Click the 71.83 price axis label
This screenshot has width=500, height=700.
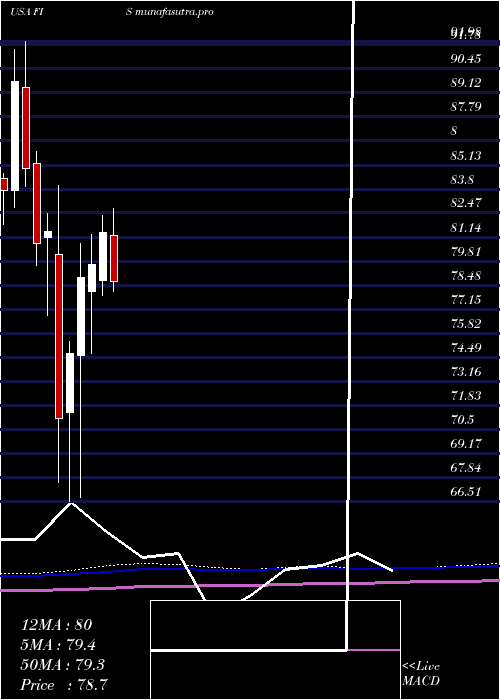tap(466, 396)
